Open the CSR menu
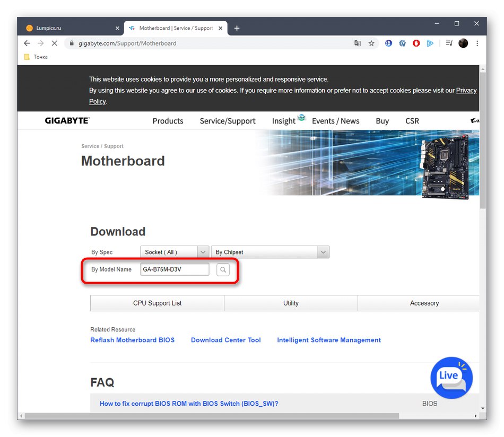Viewport: 504px width, 437px height. (x=412, y=121)
